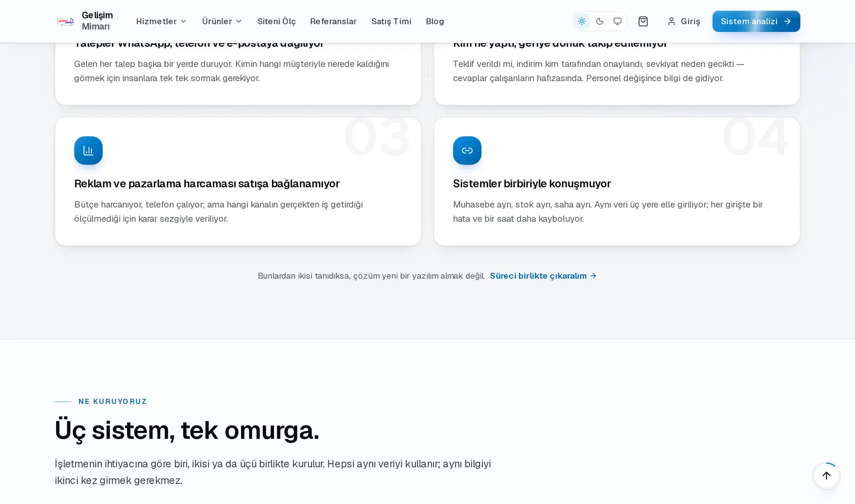Image resolution: width=855 pixels, height=504 pixels.
Task: Open the Satış Timi menu item
Action: pyautogui.click(x=391, y=21)
